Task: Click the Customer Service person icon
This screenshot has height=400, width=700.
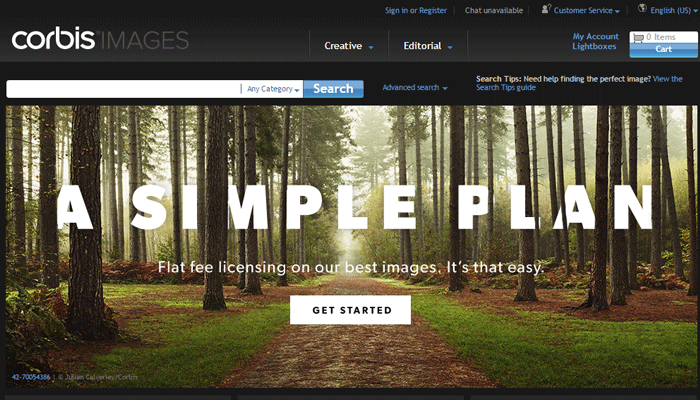Action: pyautogui.click(x=546, y=8)
